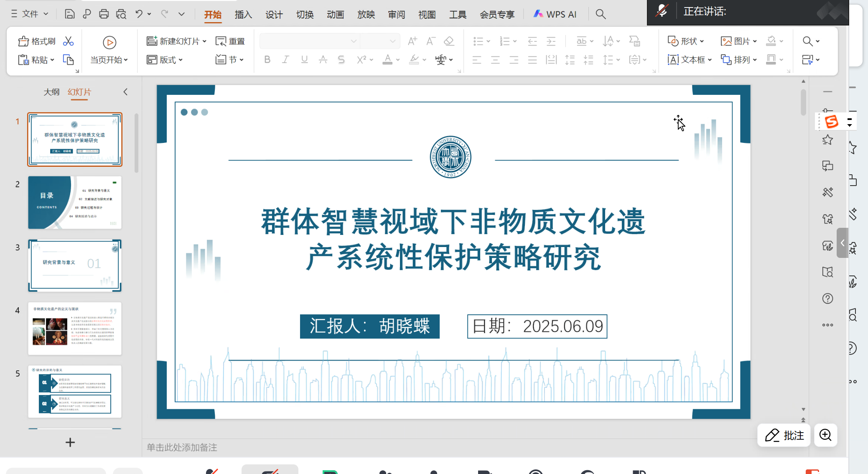The image size is (868, 474).
Task: Click the magnifier zoom-in button near 批注
Action: (825, 435)
